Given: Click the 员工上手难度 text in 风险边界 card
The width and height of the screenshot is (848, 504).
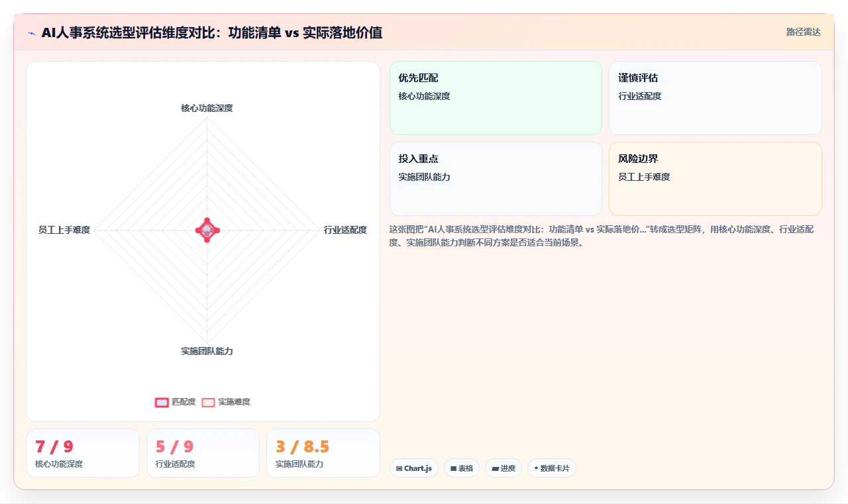Looking at the screenshot, I should pos(644,177).
